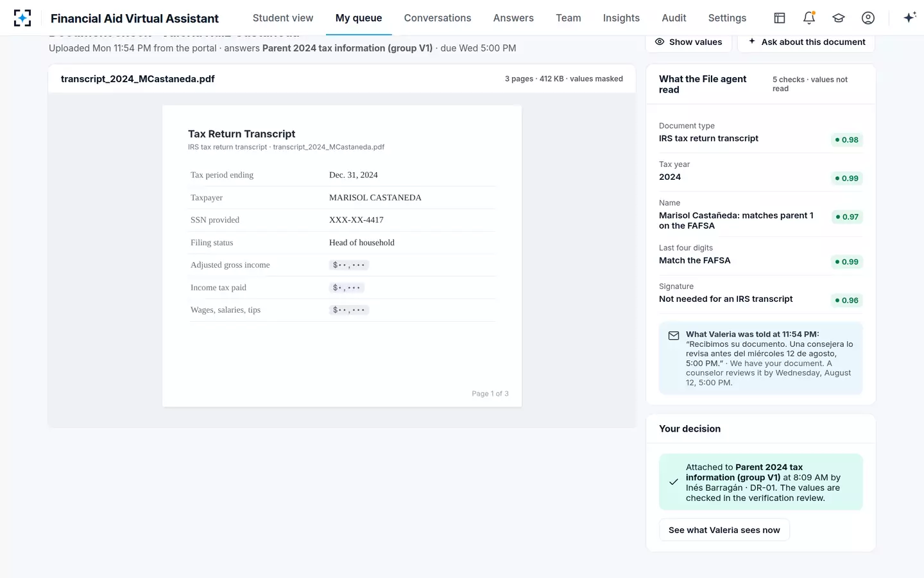Open the Conversations tab
Screen dimensions: 924x578
tap(438, 18)
